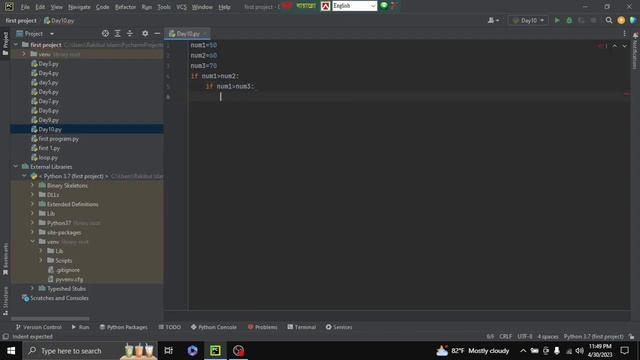Open the File menu

(25, 7)
